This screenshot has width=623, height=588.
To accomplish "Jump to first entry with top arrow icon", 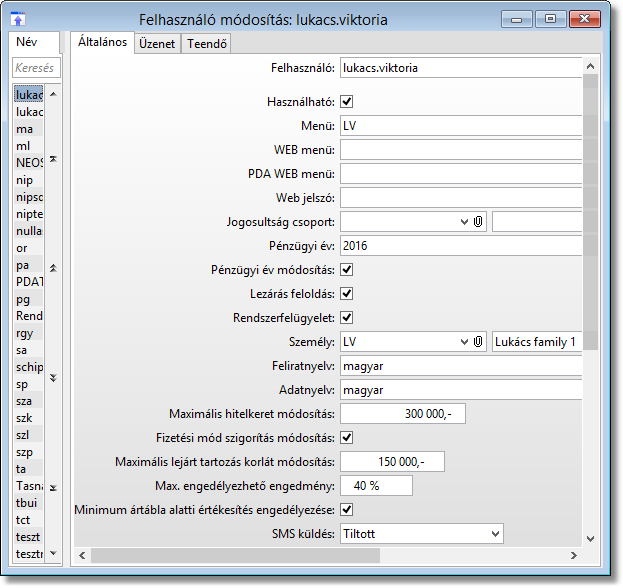I will (x=53, y=159).
